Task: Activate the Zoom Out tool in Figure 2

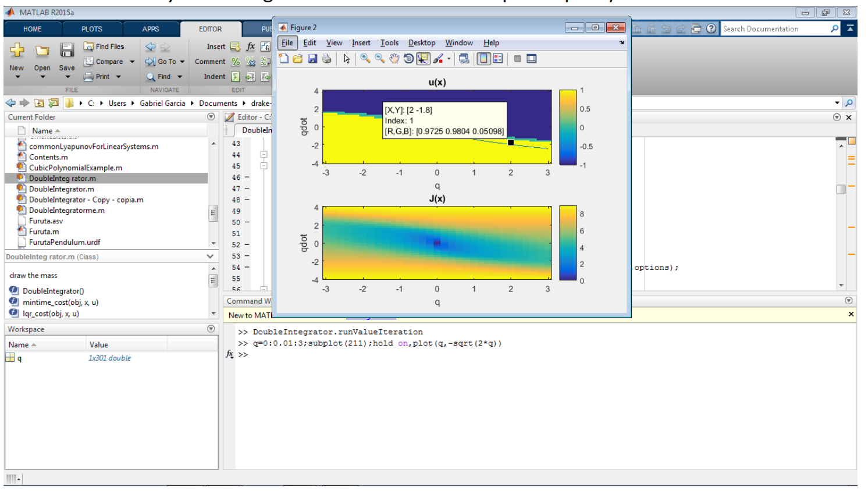Action: point(380,59)
